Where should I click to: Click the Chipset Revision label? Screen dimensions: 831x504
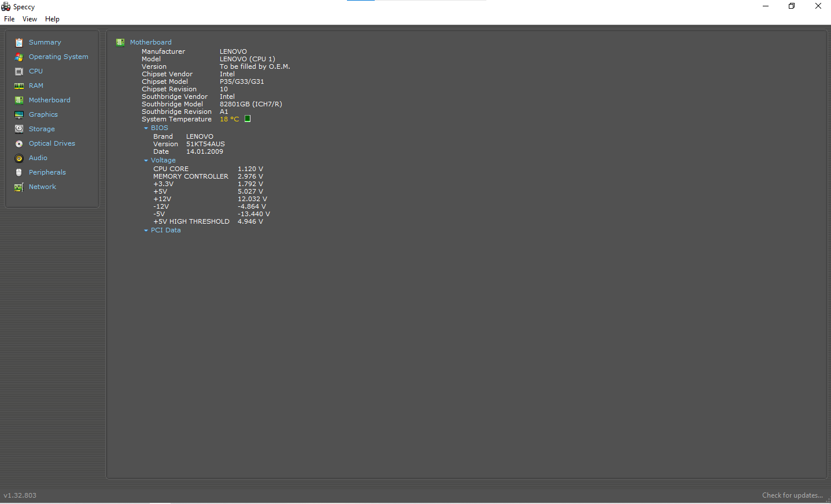(x=169, y=89)
